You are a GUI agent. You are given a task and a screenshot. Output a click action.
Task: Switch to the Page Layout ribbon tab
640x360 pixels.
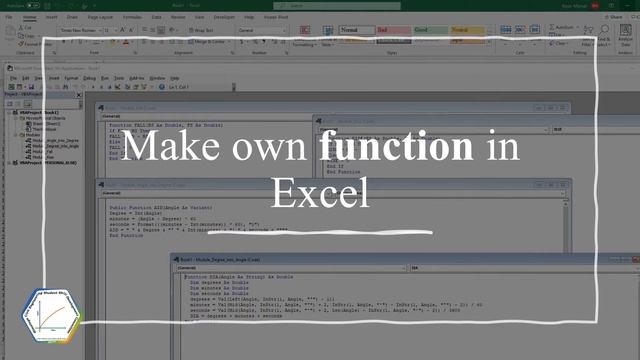[100, 17]
